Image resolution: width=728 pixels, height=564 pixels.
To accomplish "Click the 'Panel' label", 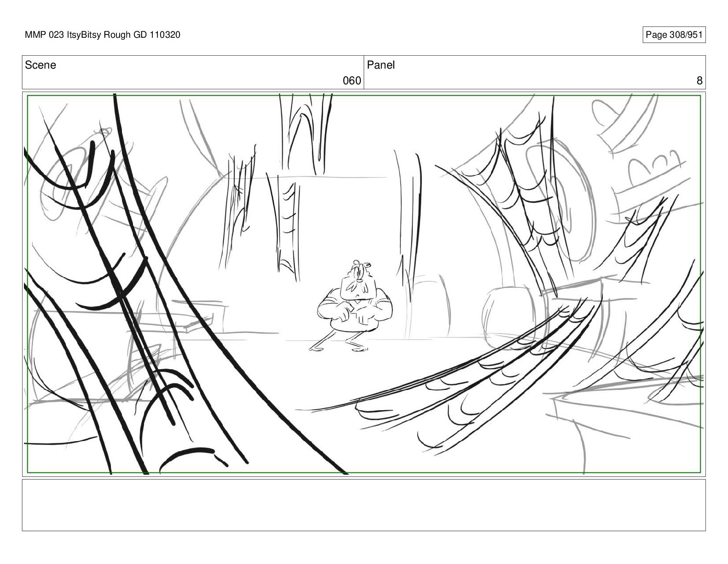I will [x=381, y=65].
